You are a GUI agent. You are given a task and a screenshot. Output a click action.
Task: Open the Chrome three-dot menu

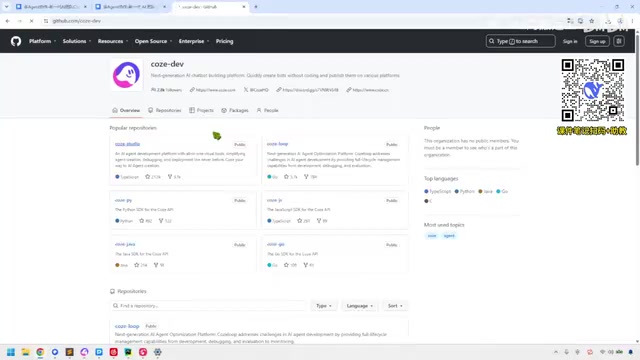click(x=632, y=21)
